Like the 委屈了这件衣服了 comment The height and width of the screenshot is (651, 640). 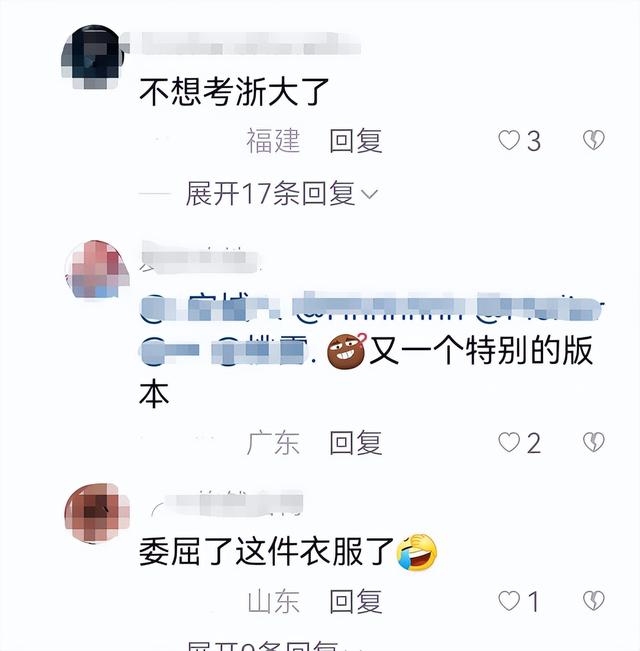coord(509,601)
